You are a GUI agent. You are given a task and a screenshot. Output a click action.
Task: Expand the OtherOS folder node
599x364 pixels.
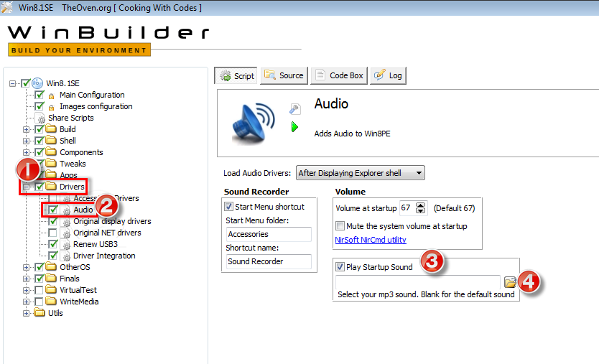coord(26,267)
